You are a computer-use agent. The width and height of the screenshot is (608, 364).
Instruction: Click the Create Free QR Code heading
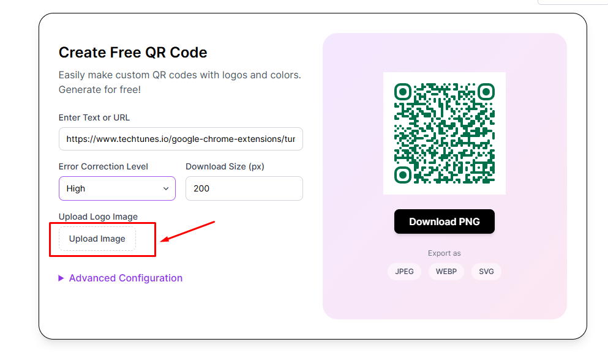tap(133, 52)
